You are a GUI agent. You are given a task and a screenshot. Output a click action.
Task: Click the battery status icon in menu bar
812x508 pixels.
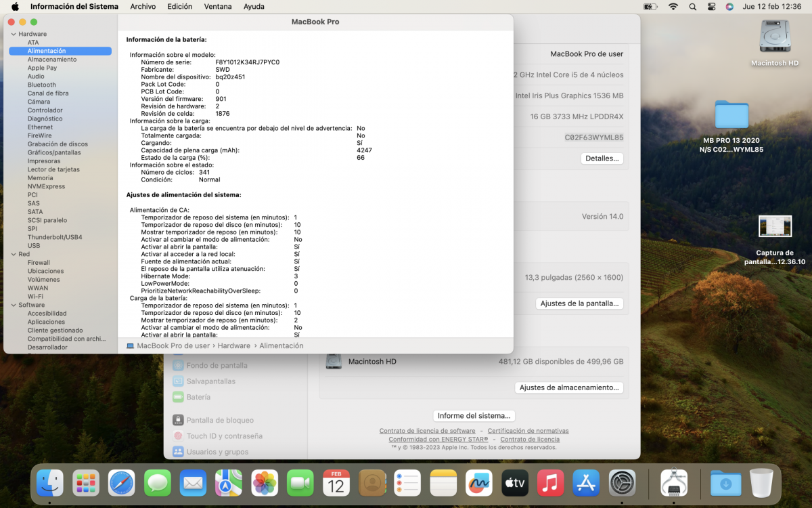[x=649, y=6]
